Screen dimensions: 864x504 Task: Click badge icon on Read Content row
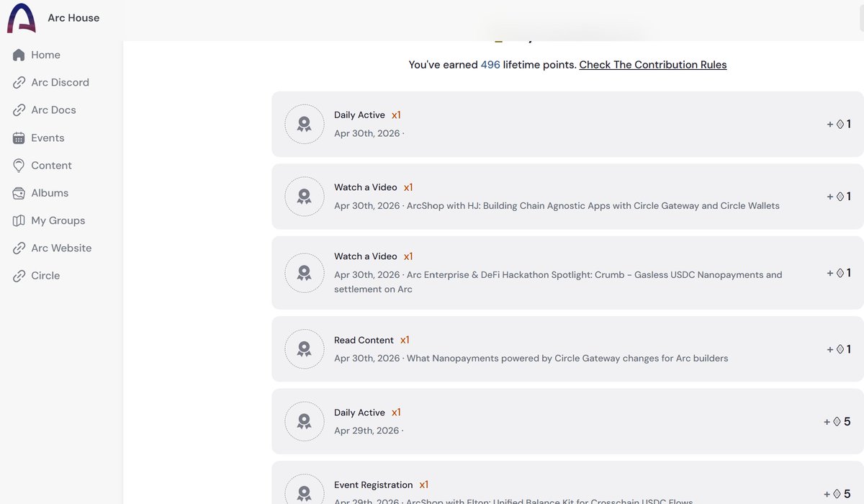[305, 349]
